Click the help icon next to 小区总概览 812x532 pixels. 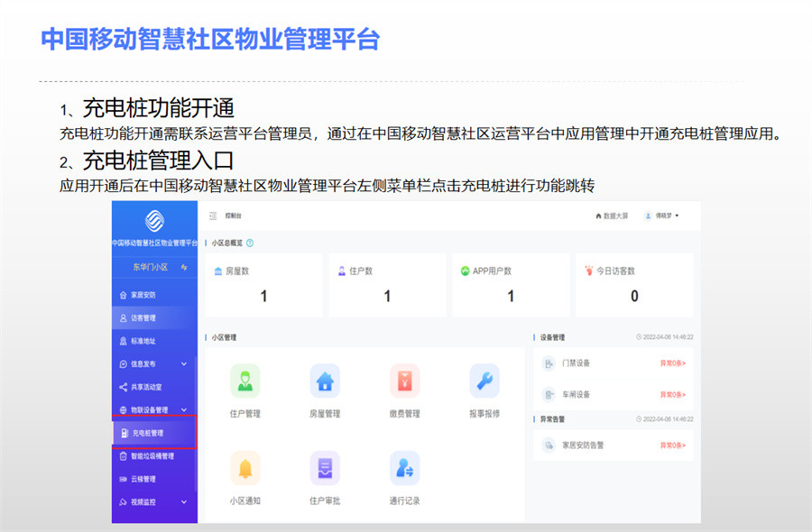pos(250,243)
